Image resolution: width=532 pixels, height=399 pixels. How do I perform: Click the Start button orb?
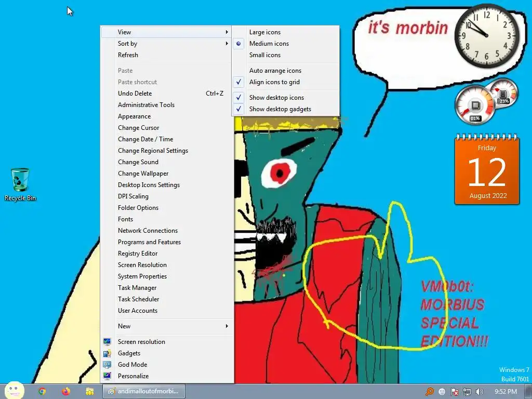(14, 391)
